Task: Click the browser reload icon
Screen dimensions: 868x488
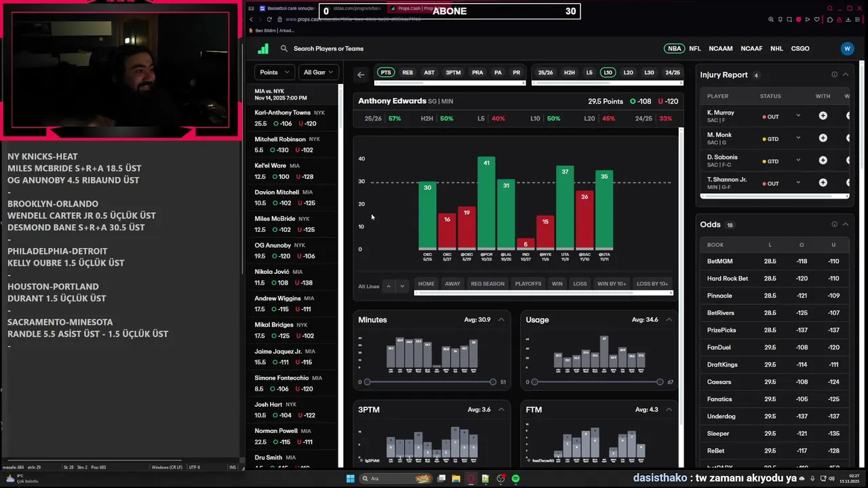Action: [269, 20]
